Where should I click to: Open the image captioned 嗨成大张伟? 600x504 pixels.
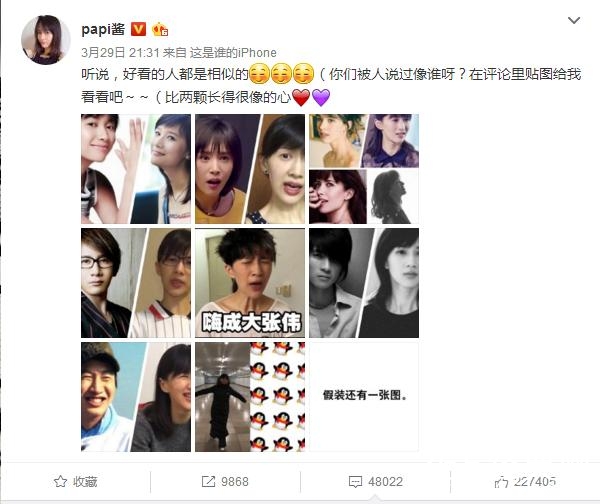click(250, 283)
